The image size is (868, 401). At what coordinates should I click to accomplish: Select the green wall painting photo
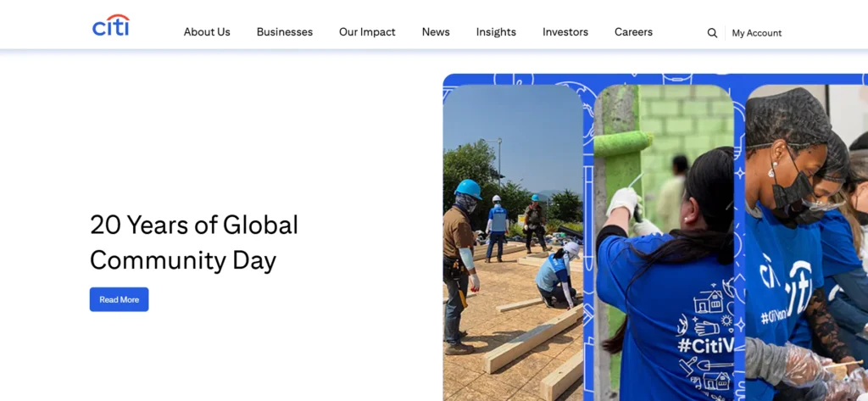(664, 242)
